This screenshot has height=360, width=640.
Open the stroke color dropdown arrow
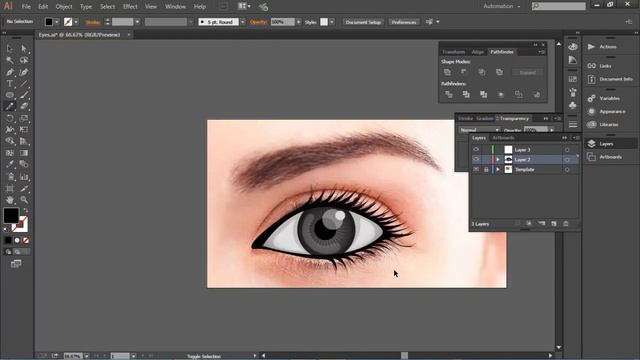pyautogui.click(x=76, y=22)
